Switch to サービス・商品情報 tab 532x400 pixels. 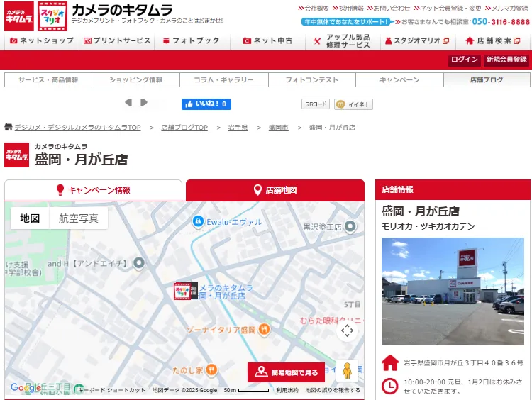pyautogui.click(x=48, y=79)
